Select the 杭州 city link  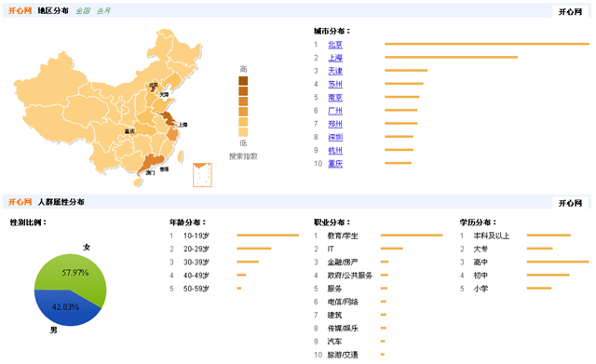pos(335,151)
